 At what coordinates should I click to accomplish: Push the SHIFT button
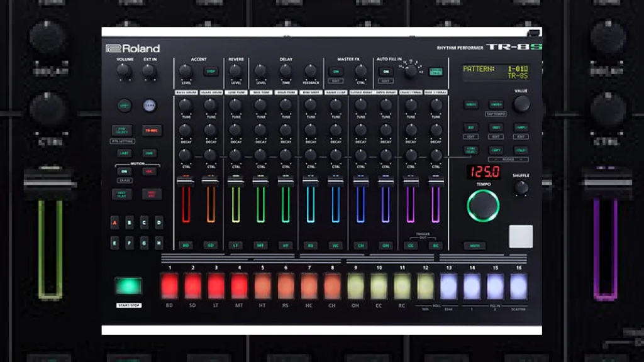[x=125, y=106]
